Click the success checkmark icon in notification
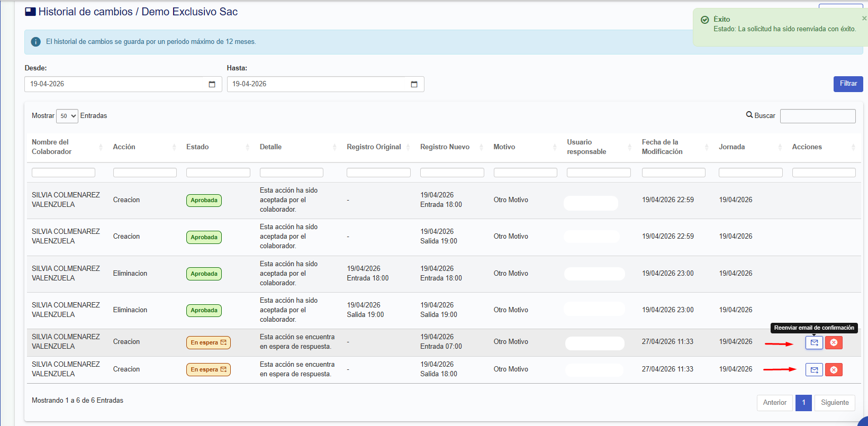The width and height of the screenshot is (868, 426). pos(704,20)
